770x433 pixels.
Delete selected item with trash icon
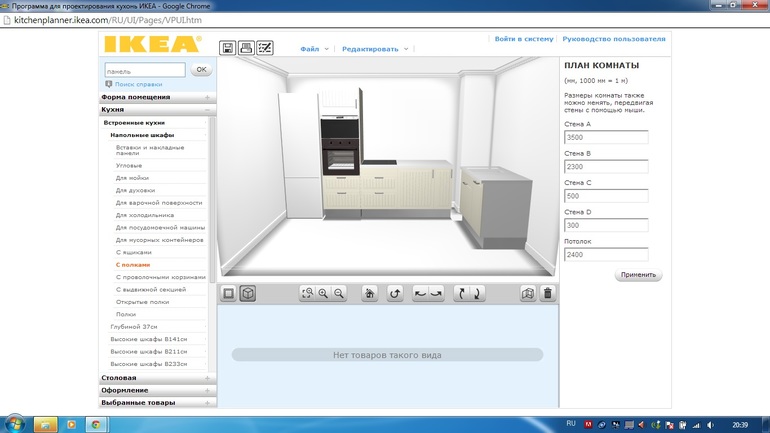coord(547,294)
